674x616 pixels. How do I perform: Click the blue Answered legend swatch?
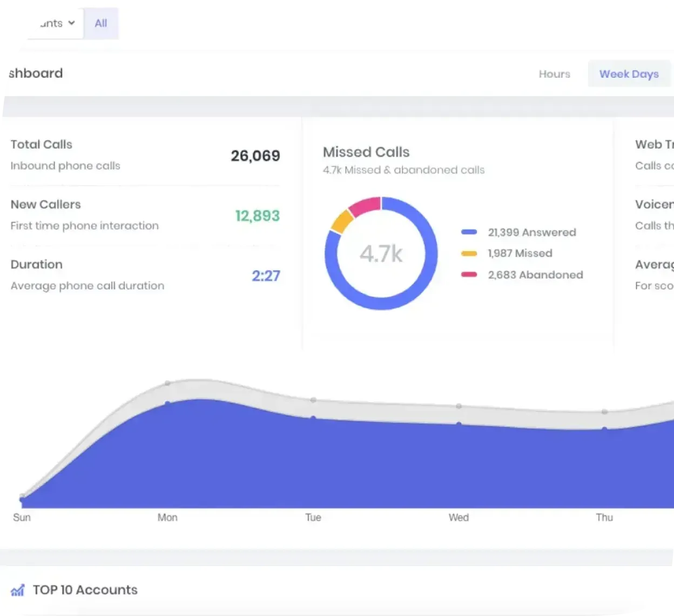469,232
